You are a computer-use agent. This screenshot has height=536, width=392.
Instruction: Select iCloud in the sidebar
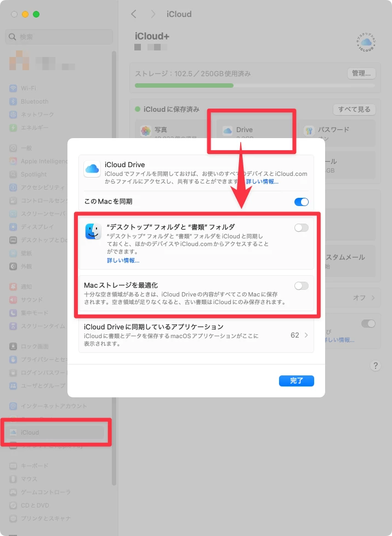click(x=56, y=432)
